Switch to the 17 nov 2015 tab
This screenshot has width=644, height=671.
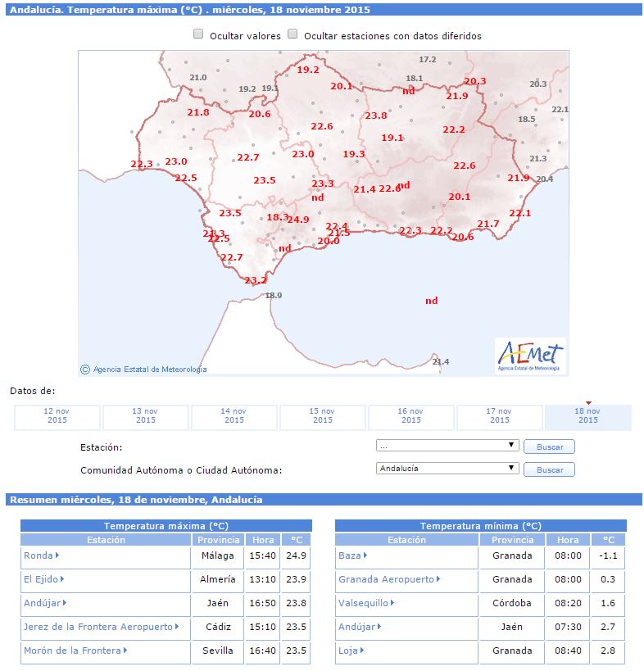point(500,416)
